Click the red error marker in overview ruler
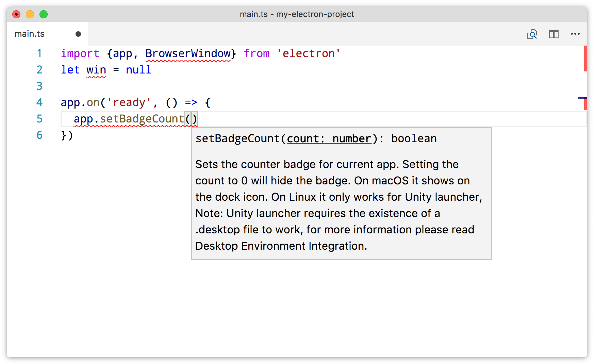The height and width of the screenshot is (364, 594). pos(586,58)
